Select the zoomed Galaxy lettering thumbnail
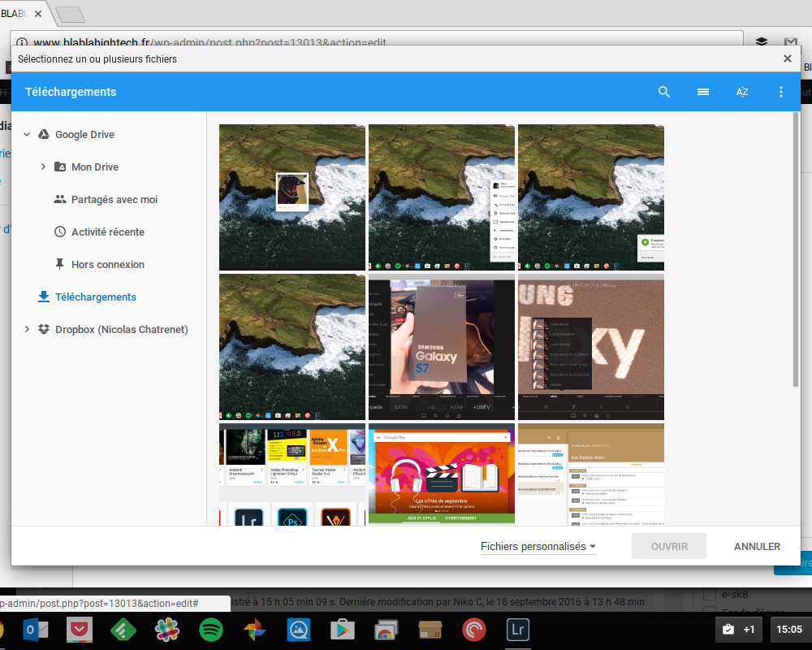 click(591, 347)
